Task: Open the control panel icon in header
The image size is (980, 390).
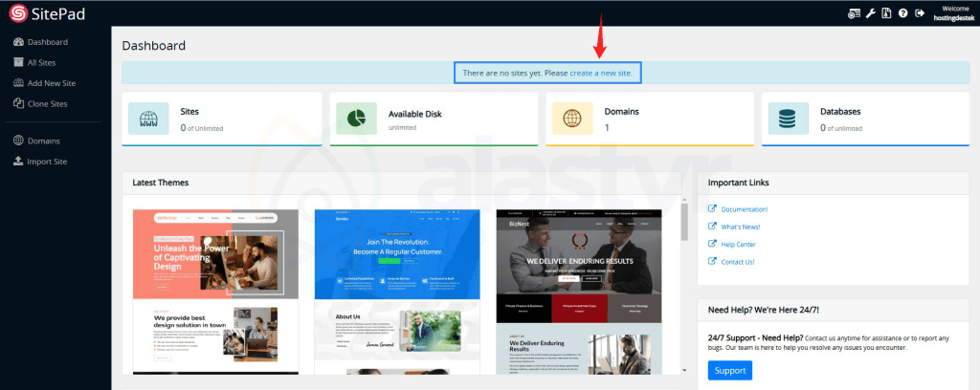Action: click(854, 13)
